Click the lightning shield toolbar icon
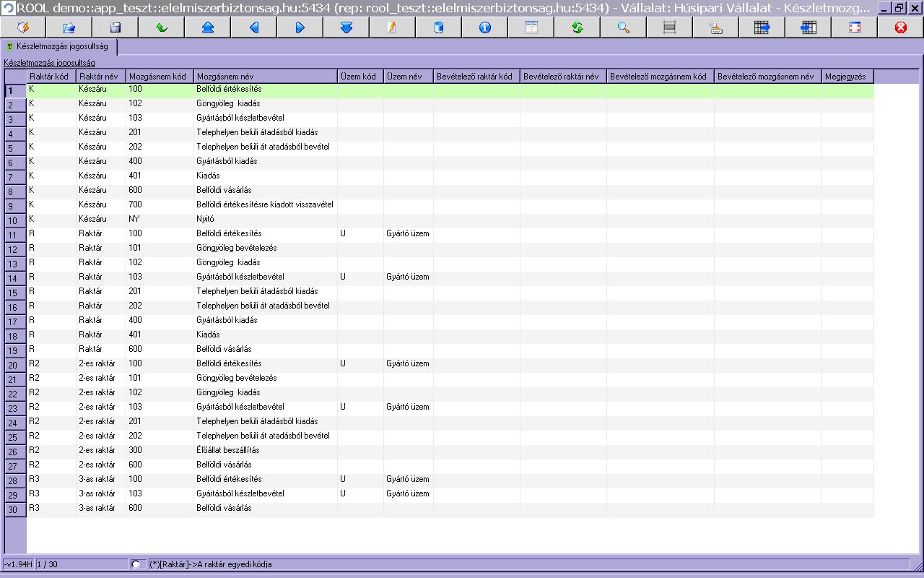Image resolution: width=924 pixels, height=578 pixels. (x=23, y=27)
